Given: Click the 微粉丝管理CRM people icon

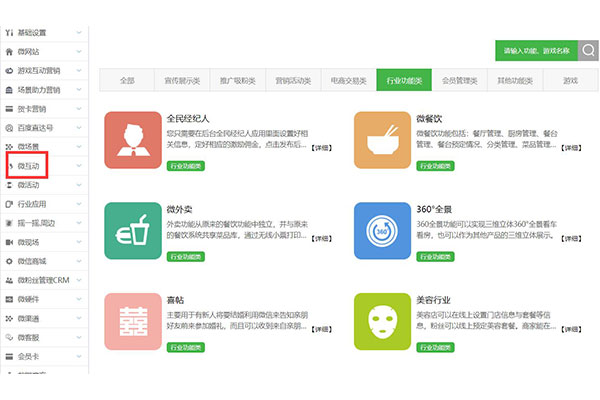Looking at the screenshot, I should tap(9, 281).
